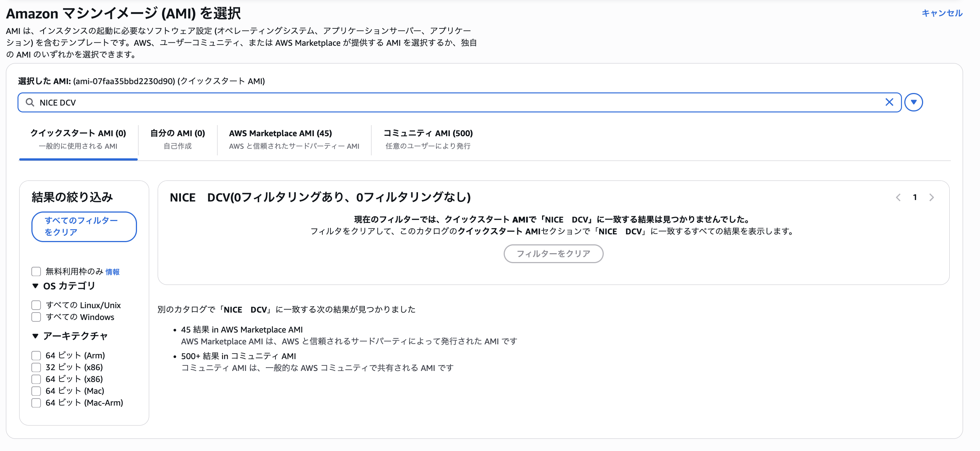Click すべてのフィルターをクリア button

point(84,226)
